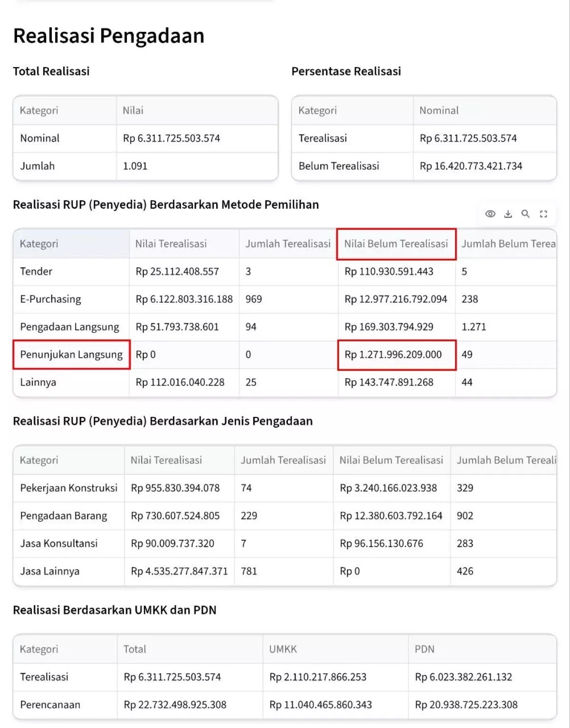This screenshot has height=728, width=570.
Task: Select the Pengadaan Barang row label
Action: pyautogui.click(x=69, y=516)
